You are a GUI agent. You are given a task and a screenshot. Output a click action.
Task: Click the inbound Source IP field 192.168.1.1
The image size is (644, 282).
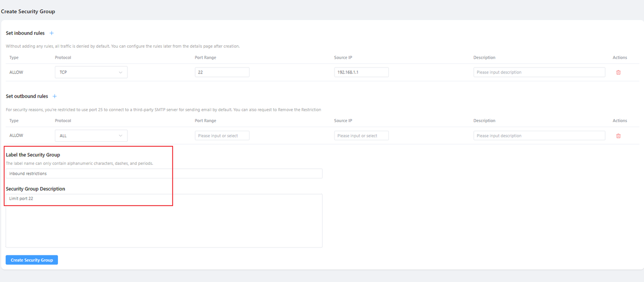click(361, 72)
